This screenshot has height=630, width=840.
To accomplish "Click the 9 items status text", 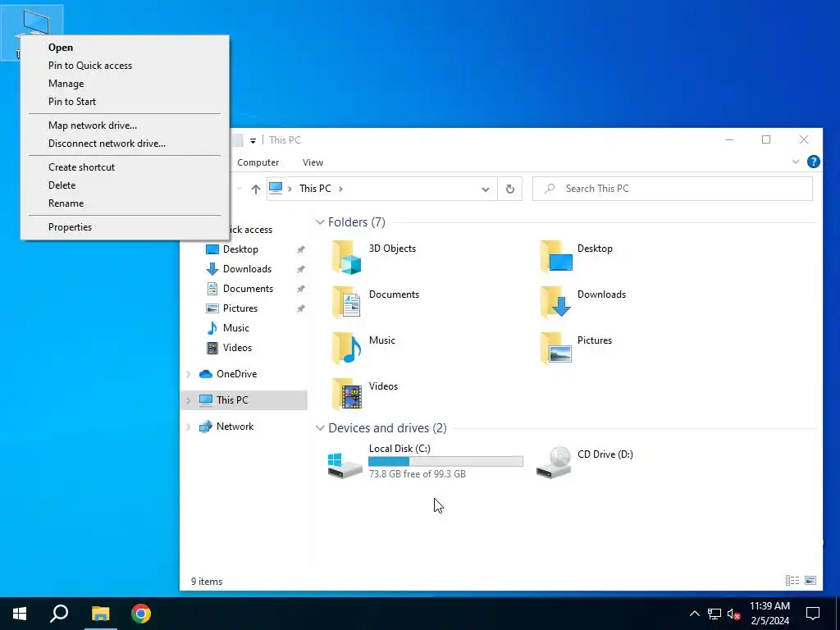I will click(x=207, y=582).
